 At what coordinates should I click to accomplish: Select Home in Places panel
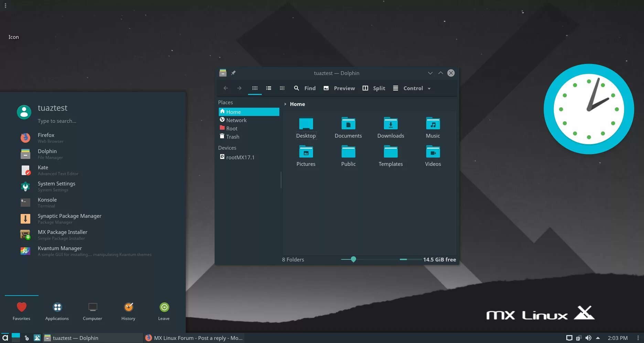tap(249, 112)
